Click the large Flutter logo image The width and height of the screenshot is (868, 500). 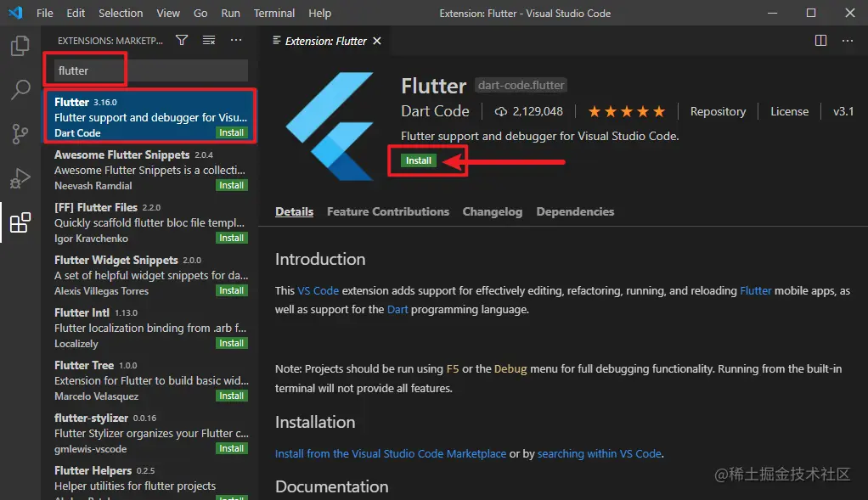click(330, 126)
